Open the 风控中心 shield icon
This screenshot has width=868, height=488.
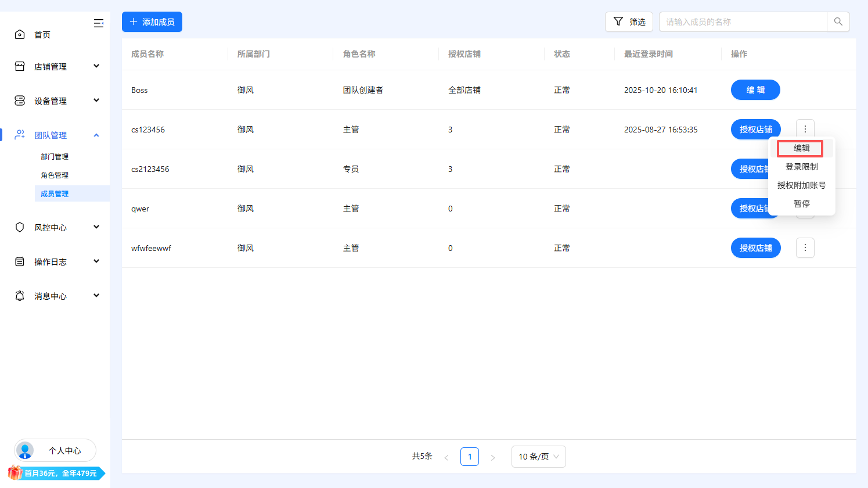click(20, 227)
